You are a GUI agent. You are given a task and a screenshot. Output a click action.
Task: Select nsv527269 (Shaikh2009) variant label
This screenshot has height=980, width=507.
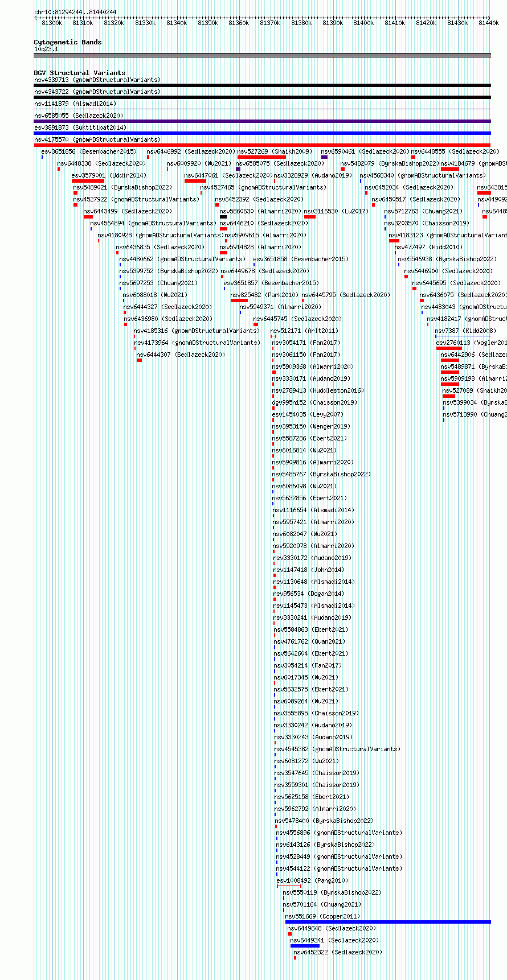(275, 151)
